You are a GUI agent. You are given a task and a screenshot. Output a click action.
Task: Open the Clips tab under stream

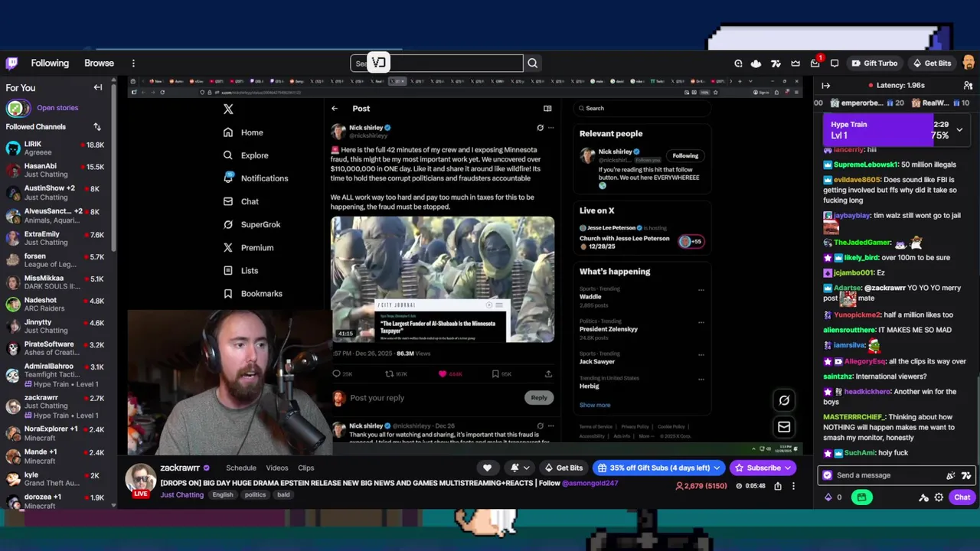click(306, 468)
